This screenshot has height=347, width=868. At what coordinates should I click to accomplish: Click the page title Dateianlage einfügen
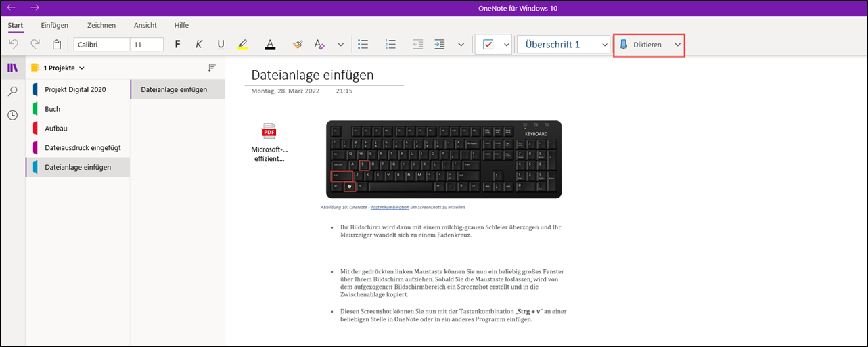coord(312,74)
